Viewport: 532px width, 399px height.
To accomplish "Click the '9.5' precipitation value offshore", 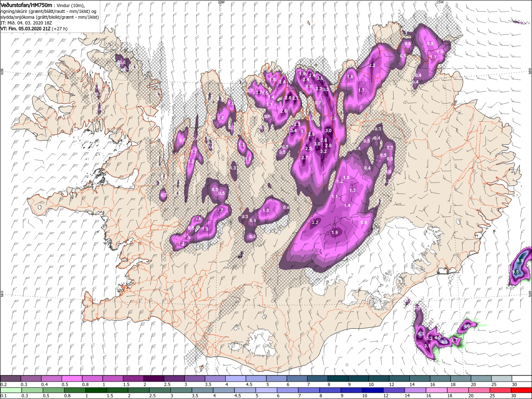I will click(516, 272).
